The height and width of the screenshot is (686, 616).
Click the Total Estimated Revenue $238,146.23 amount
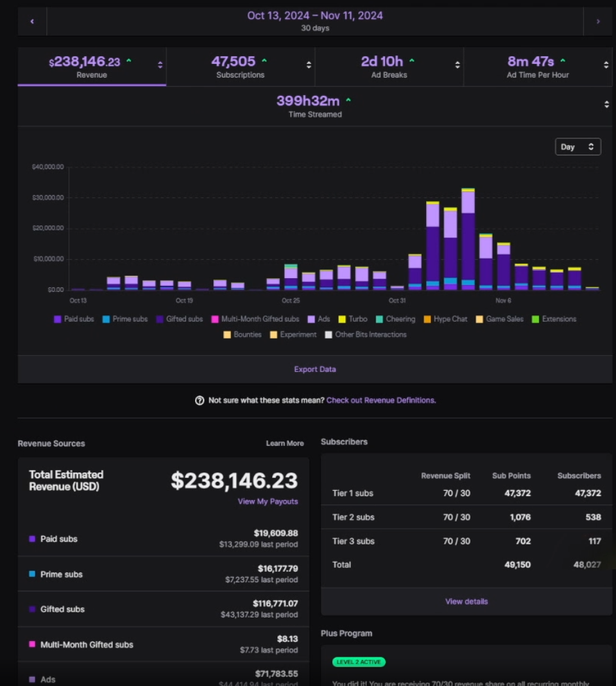coord(234,480)
